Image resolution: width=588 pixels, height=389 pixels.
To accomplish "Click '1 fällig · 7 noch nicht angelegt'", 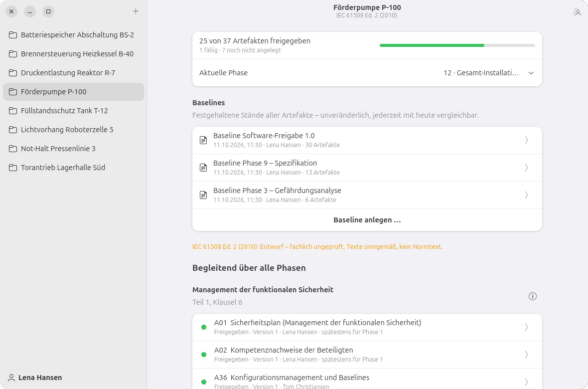I will coord(240,50).
